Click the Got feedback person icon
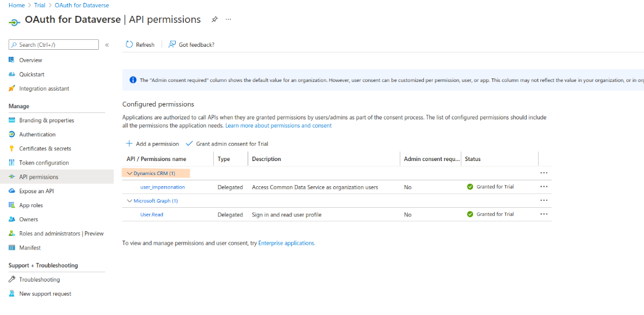 [x=172, y=44]
